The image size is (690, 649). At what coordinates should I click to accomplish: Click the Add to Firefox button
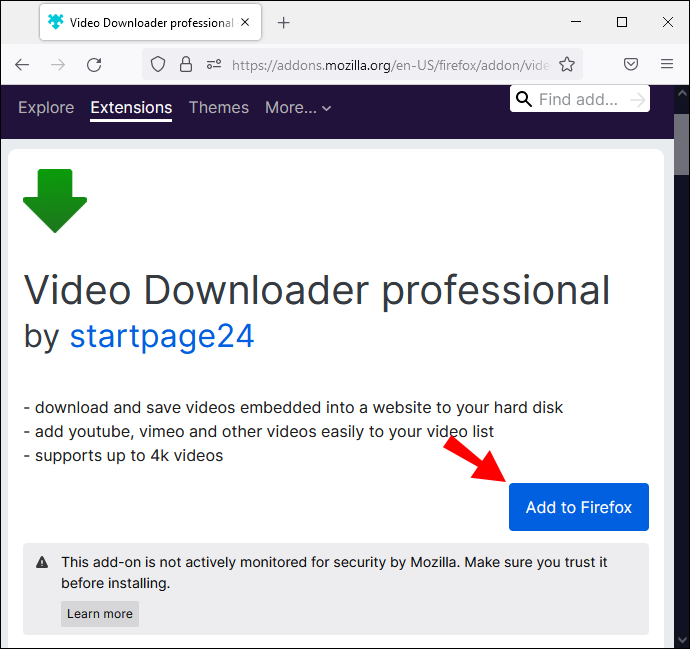[x=579, y=507]
